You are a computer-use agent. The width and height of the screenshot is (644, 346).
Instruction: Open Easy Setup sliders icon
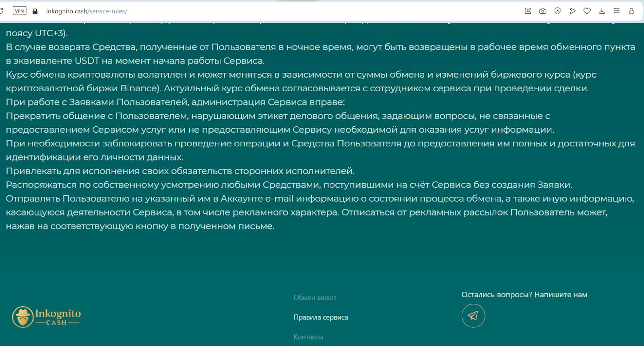pos(616,11)
